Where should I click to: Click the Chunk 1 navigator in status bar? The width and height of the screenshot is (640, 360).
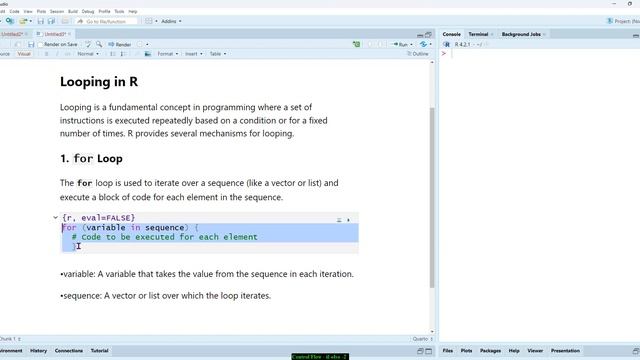point(10,339)
